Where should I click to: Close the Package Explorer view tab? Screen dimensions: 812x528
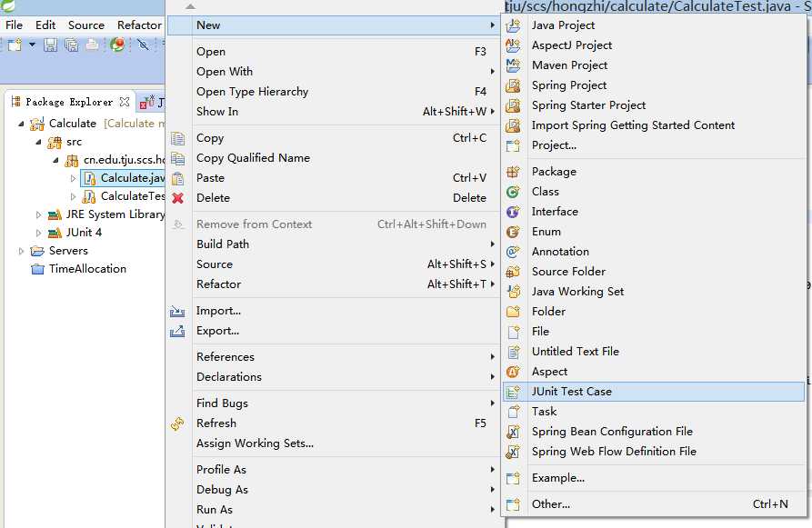click(x=125, y=102)
